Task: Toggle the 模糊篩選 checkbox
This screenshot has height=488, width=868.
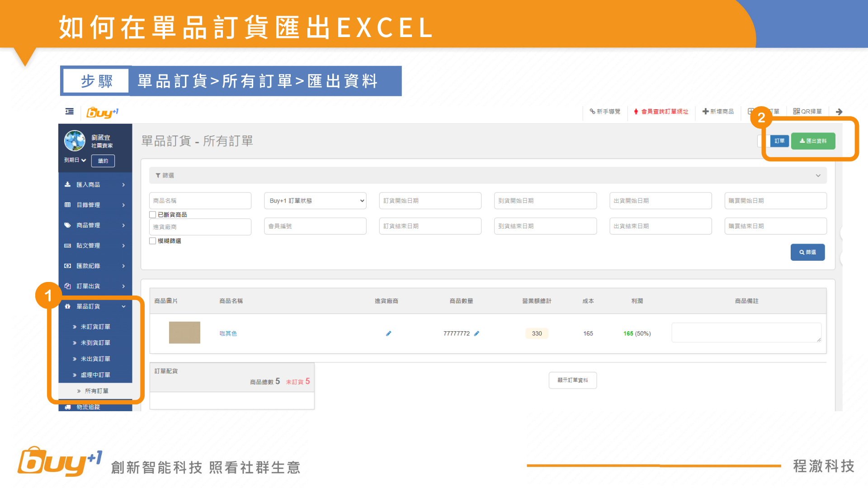Action: 153,241
